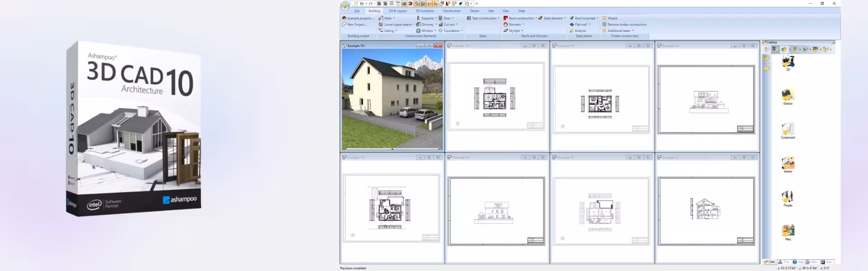Click the green application orb button
The height and width of the screenshot is (271, 868).
coord(345,5)
